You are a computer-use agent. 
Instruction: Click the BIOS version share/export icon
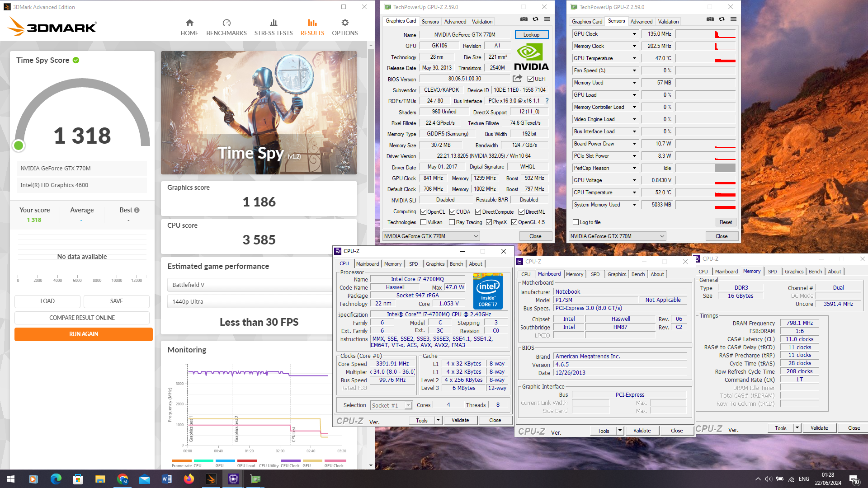click(x=517, y=79)
